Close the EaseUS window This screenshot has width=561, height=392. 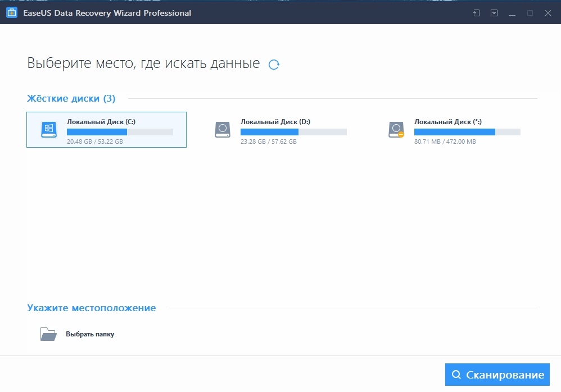tap(548, 13)
